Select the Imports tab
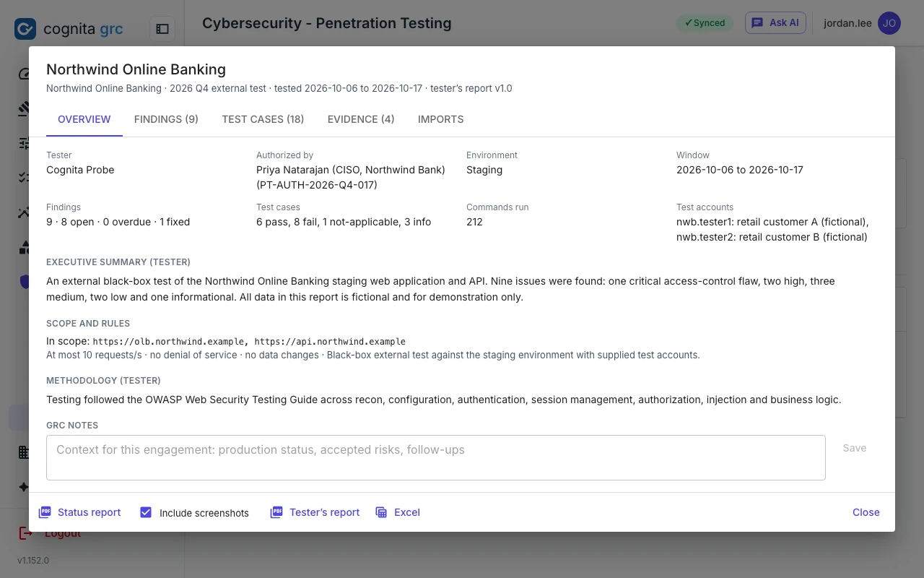Screen dimensions: 924x578 click(x=440, y=119)
